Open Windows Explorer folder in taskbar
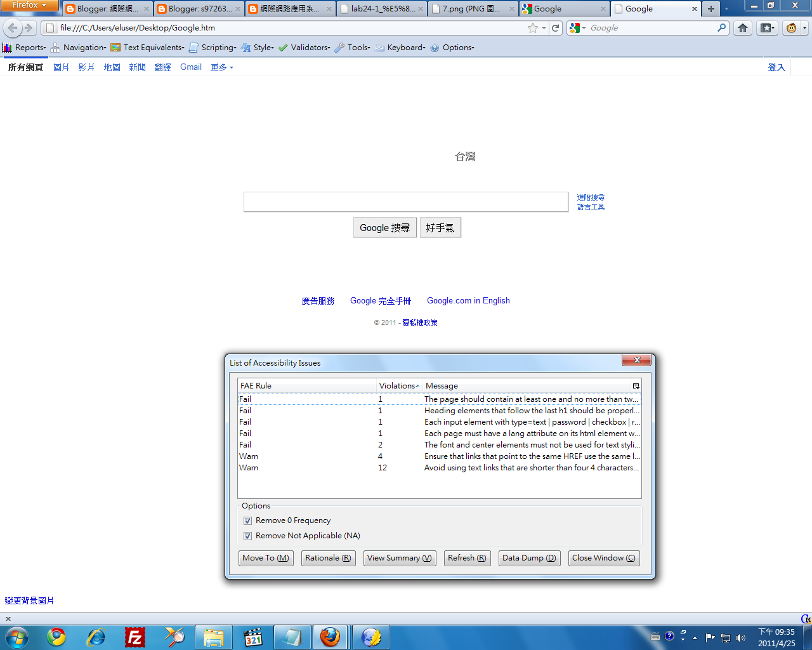812x650 pixels. pyautogui.click(x=213, y=637)
